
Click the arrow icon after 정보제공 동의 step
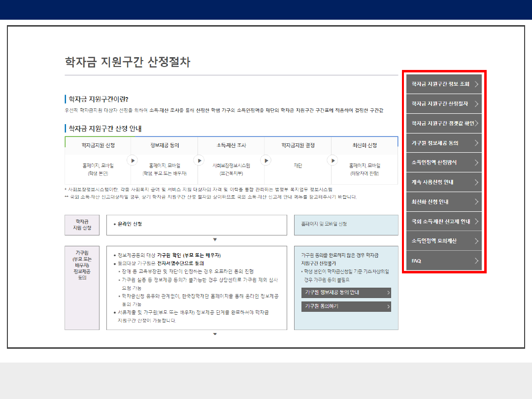pos(199,160)
